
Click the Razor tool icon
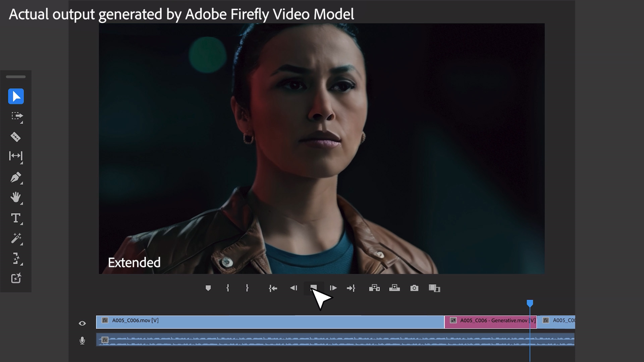tap(15, 136)
